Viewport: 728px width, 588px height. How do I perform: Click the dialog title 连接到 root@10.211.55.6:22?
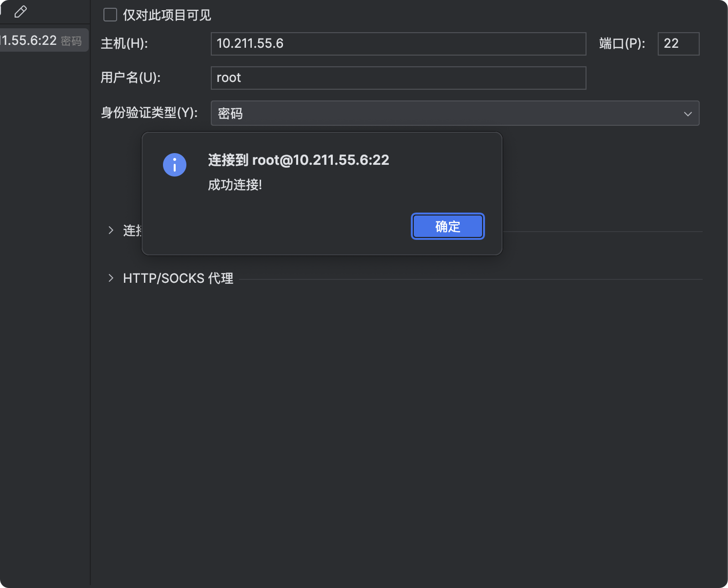point(299,160)
